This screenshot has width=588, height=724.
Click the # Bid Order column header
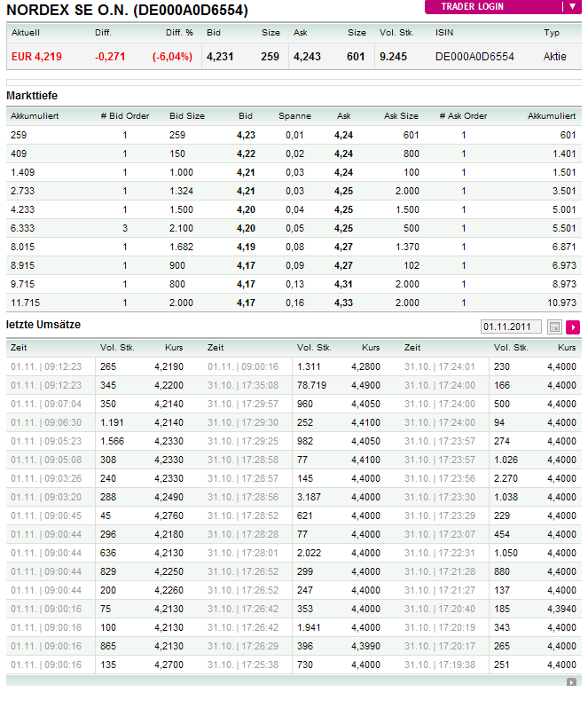click(x=125, y=116)
